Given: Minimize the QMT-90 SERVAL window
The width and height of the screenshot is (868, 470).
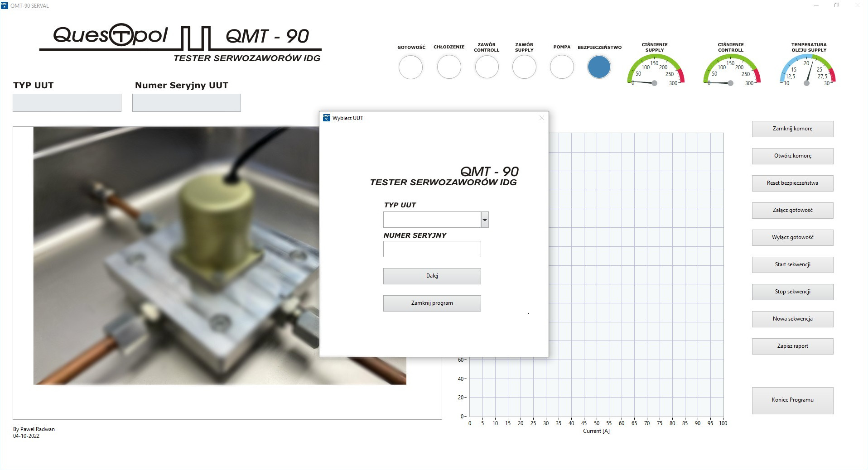Looking at the screenshot, I should [816, 5].
